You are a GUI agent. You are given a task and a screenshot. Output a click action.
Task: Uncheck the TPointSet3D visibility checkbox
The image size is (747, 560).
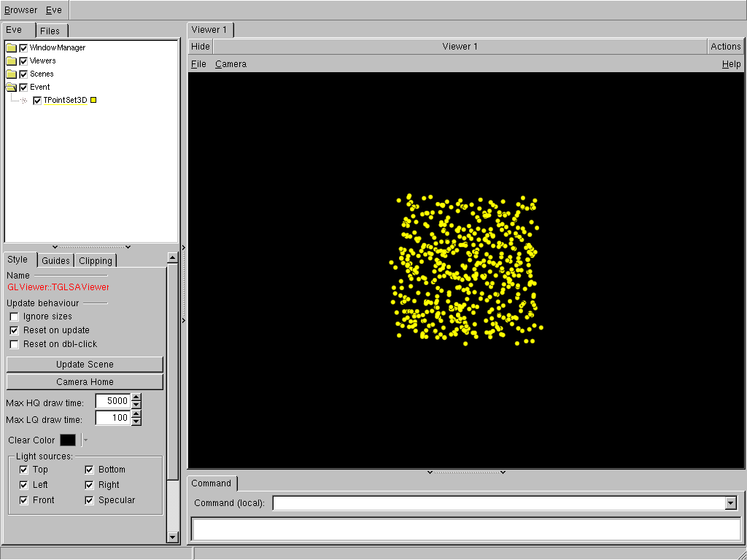pyautogui.click(x=38, y=101)
